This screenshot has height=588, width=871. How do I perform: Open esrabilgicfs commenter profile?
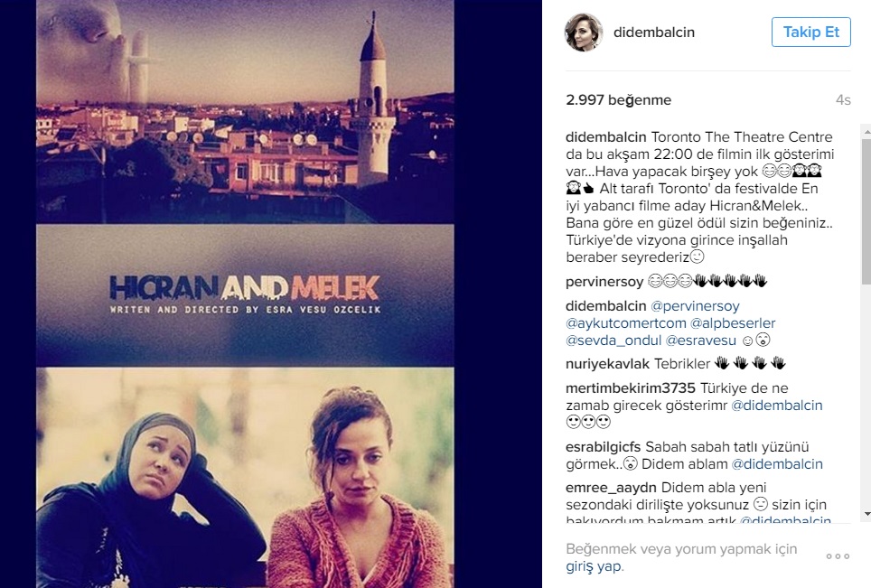click(604, 447)
